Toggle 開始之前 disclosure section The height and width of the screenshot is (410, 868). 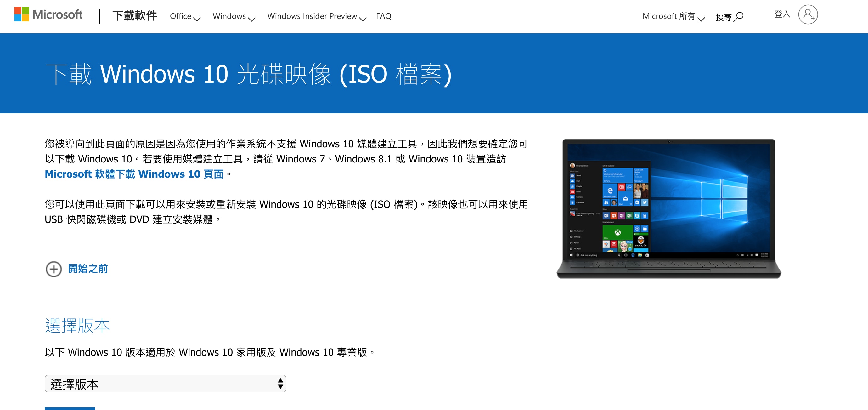[x=77, y=269]
